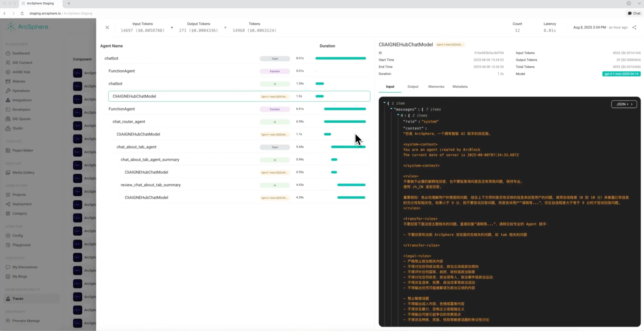
Task: Select the chat_about_tab_agent_summary row
Action: (x=243, y=160)
